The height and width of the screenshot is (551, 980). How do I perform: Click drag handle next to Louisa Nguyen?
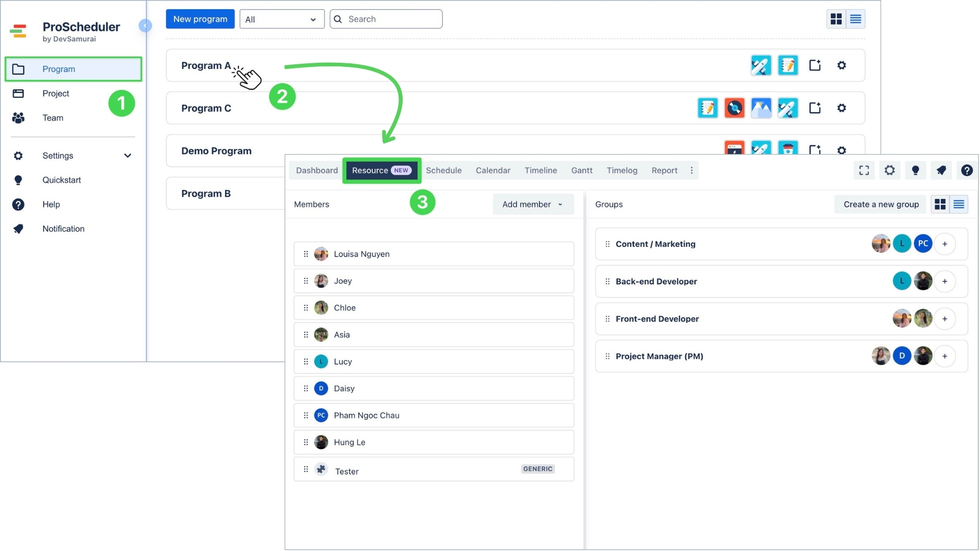coord(306,254)
